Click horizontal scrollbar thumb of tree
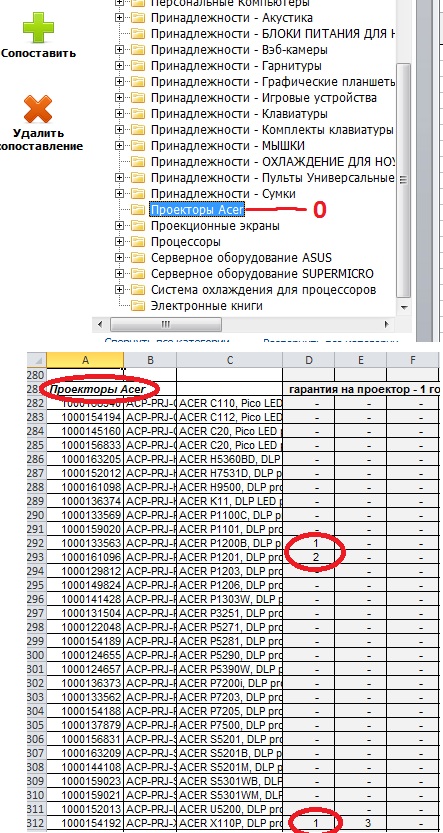Screen dimensions: 443x833 pyautogui.click(x=166, y=324)
